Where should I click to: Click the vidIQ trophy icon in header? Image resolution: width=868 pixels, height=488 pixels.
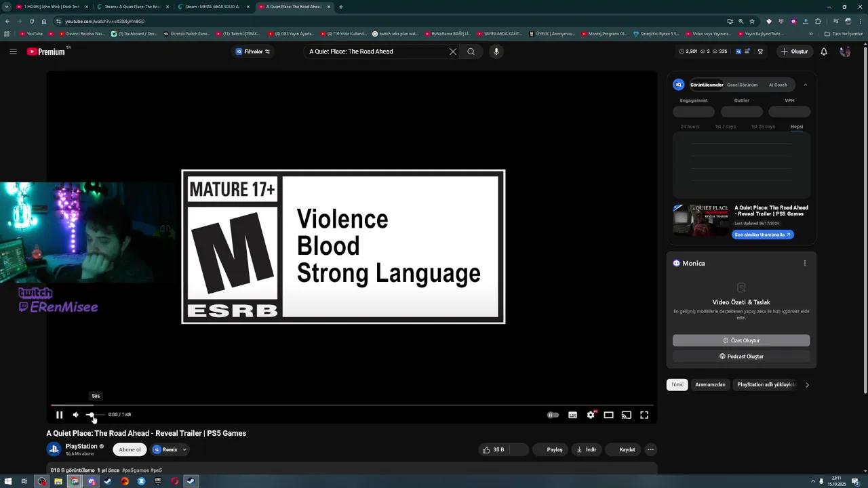point(760,52)
